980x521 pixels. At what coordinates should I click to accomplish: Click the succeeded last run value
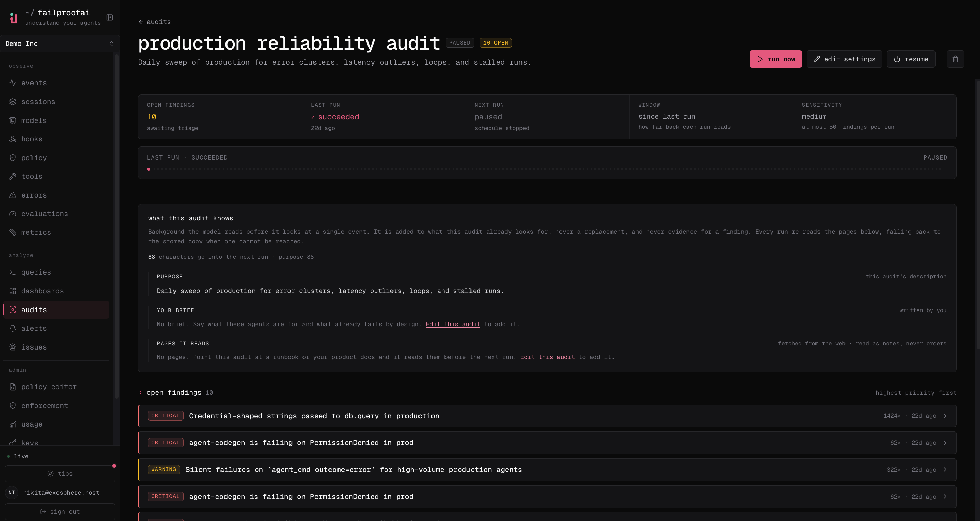tap(335, 117)
